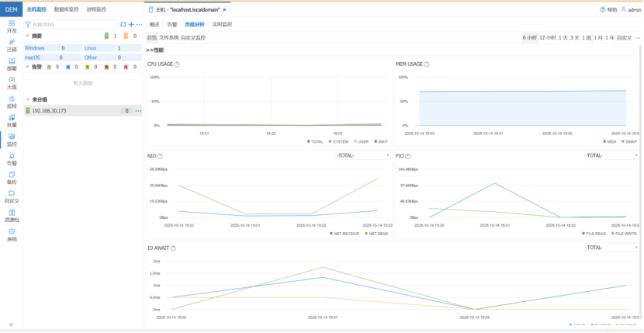
Task: Toggle FILE WRITE series in FIO legend
Action: click(x=625, y=234)
